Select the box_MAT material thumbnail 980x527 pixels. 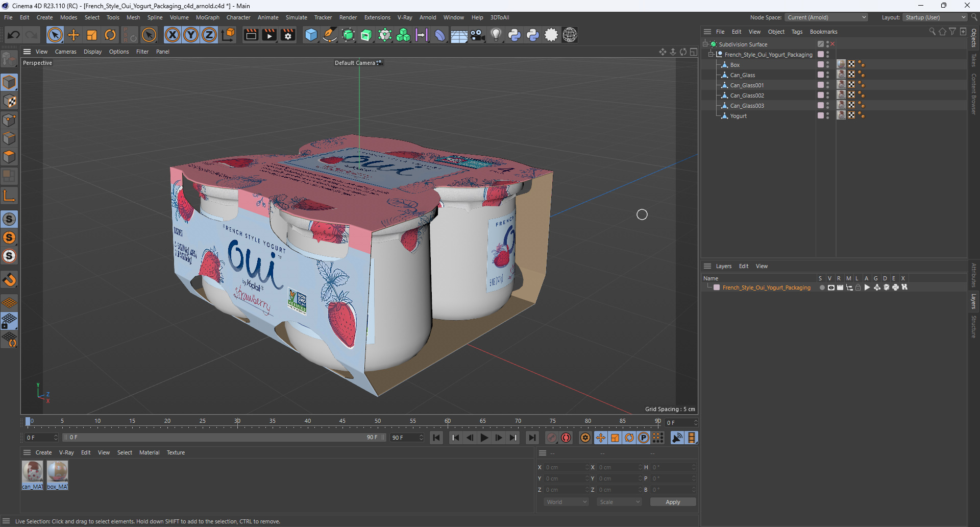pyautogui.click(x=57, y=475)
